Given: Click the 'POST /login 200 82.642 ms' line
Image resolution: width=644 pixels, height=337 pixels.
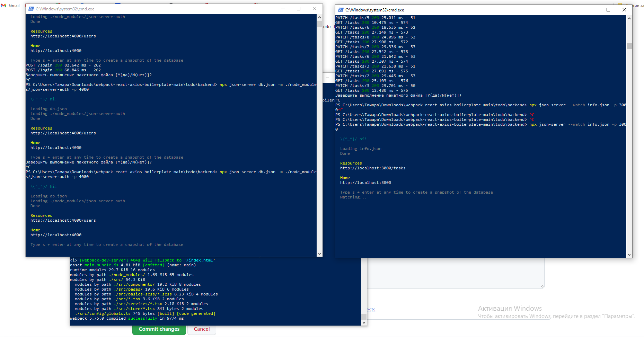Looking at the screenshot, I should click(63, 65).
